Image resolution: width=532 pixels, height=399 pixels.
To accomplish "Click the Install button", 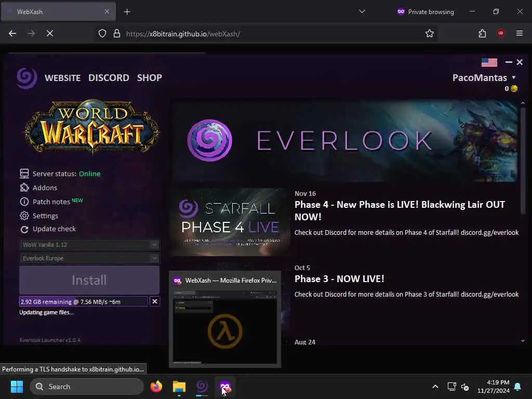I will click(x=89, y=280).
